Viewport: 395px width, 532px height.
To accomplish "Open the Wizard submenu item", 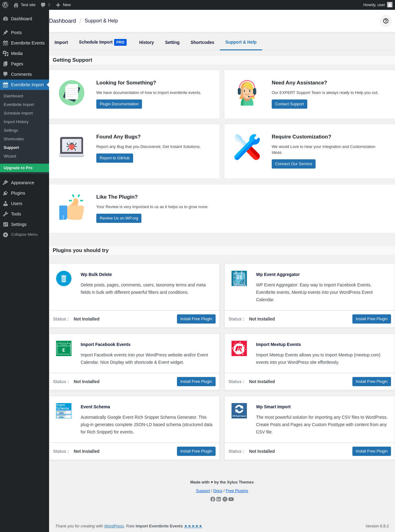I will point(25,156).
